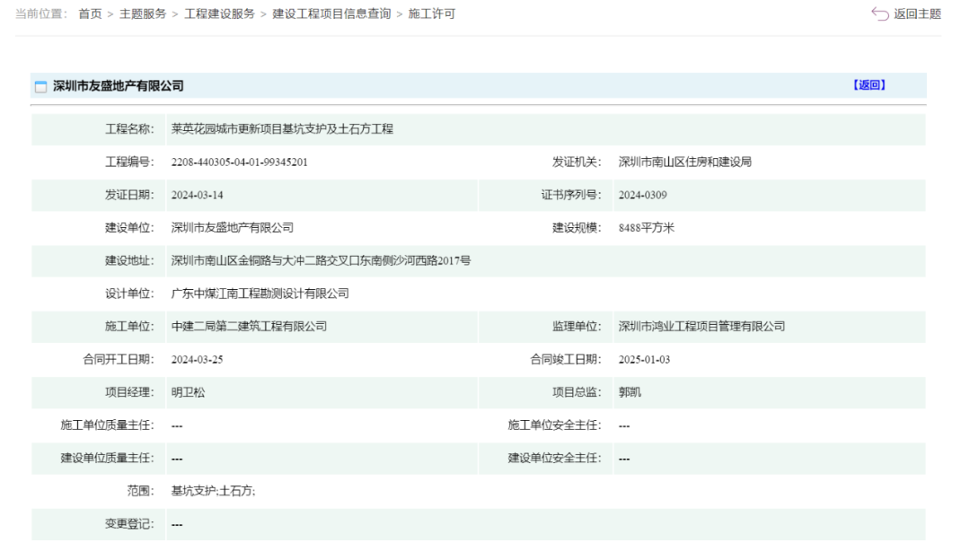Screen dimensions: 970x560
Task: Select 施工许可 in the breadcrumb trail
Action: 431,14
